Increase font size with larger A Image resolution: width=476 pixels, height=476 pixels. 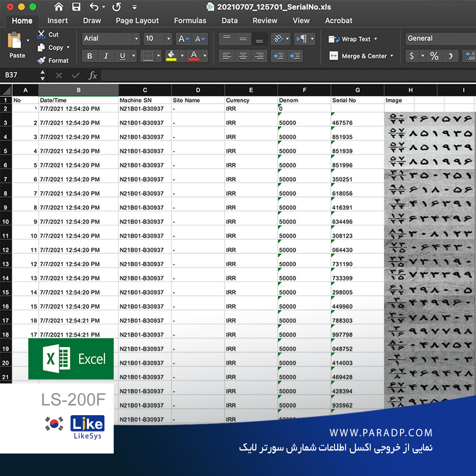point(183,39)
